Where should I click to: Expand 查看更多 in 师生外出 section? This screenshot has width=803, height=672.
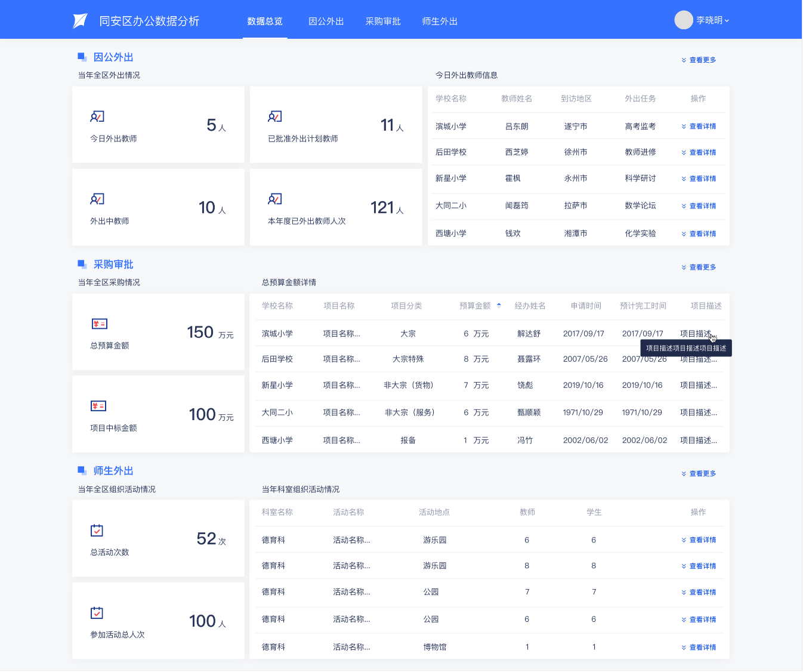pyautogui.click(x=699, y=474)
